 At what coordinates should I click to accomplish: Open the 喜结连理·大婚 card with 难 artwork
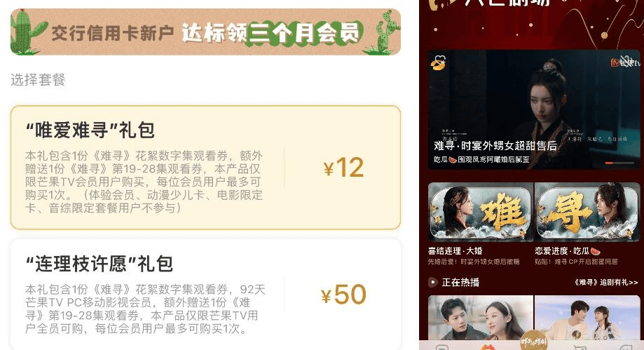click(x=480, y=224)
